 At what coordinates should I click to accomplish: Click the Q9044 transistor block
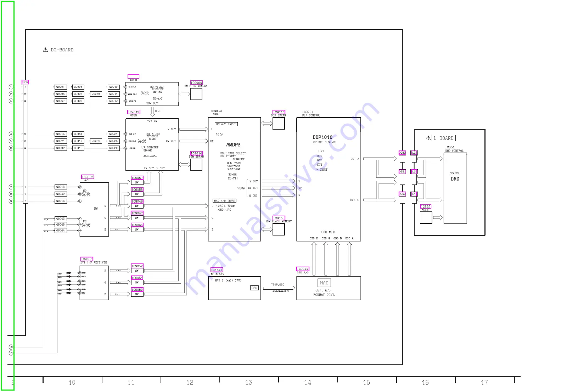(61, 231)
